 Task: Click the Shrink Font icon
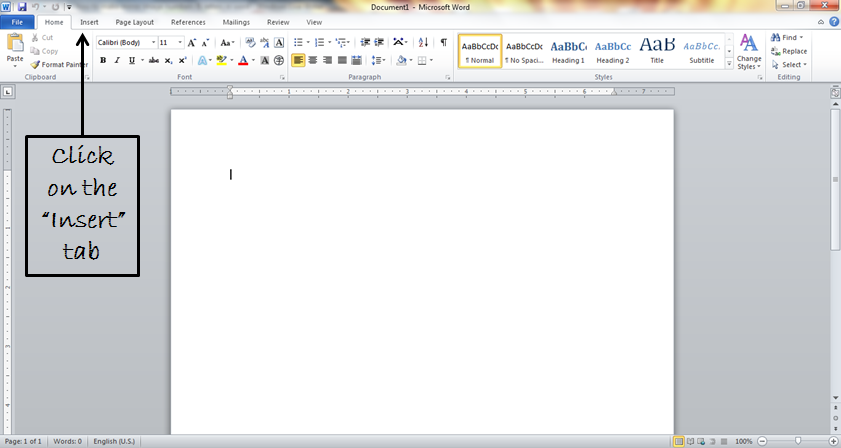coord(205,42)
